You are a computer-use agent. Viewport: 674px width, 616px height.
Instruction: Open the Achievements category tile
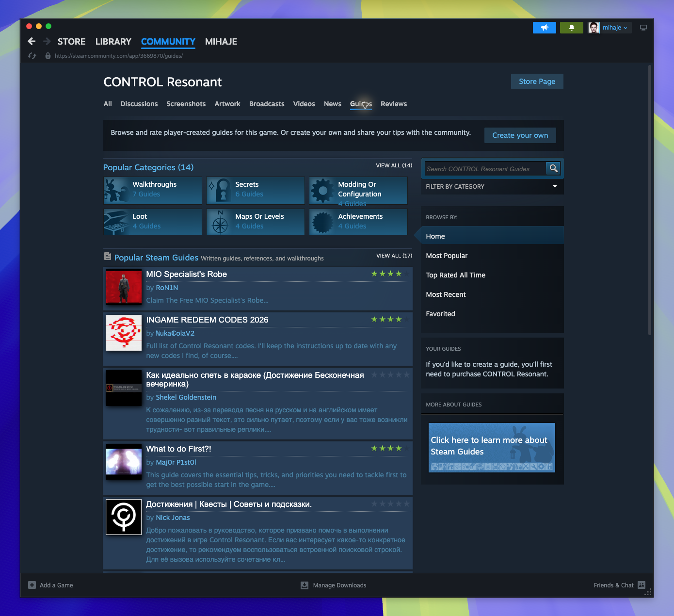(x=358, y=222)
